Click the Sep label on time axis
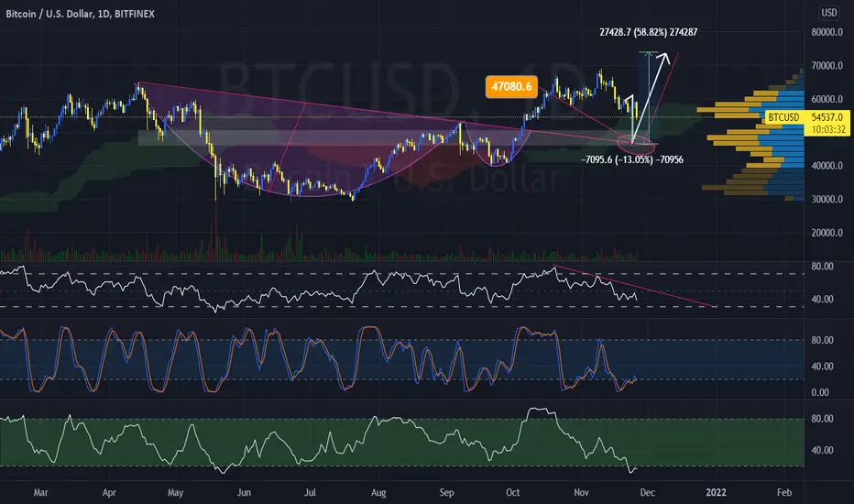 pyautogui.click(x=446, y=493)
